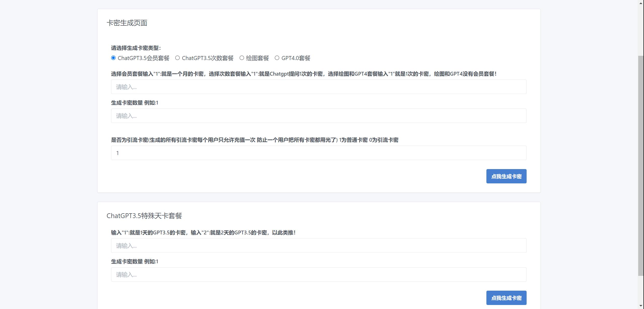644x309 pixels.
Task: Click the 卡密生成页面 heading
Action: point(127,23)
